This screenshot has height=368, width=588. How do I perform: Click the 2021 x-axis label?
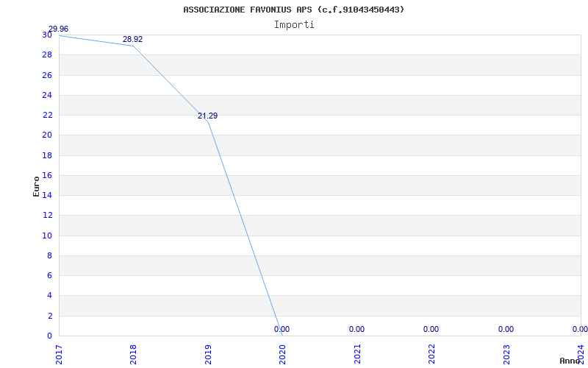357,355
